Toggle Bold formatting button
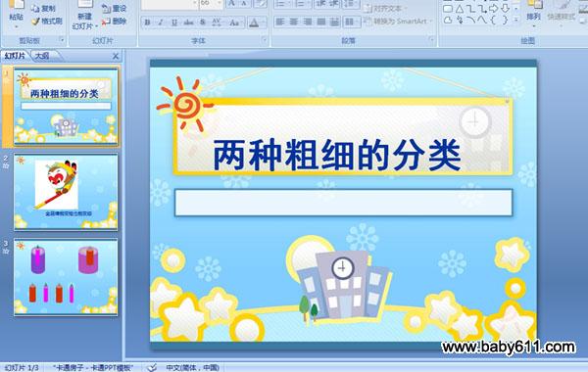588x372 pixels. tap(147, 23)
